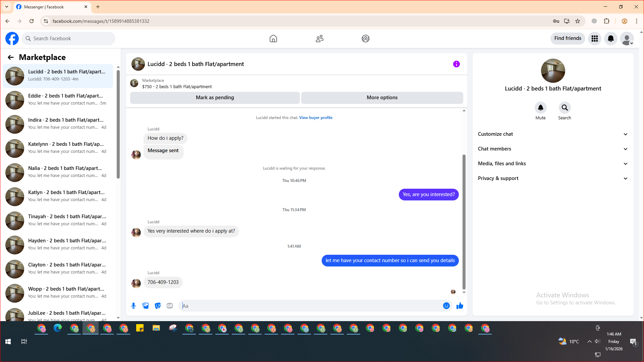Click the voice clip microphone icon
This screenshot has width=644, height=362.
(133, 306)
